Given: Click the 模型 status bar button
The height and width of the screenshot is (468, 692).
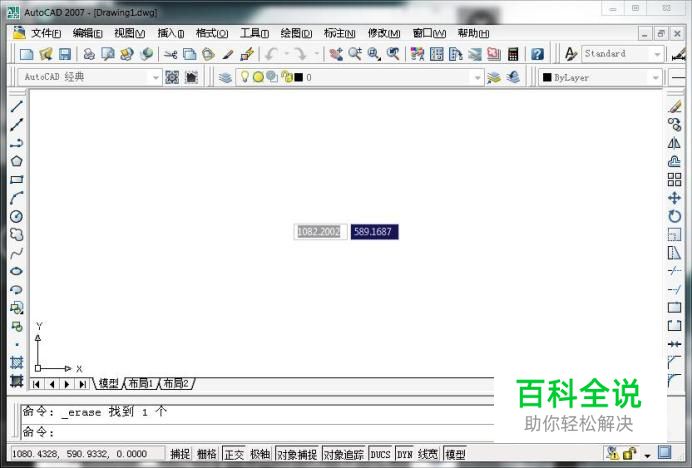Looking at the screenshot, I should pyautogui.click(x=455, y=454).
